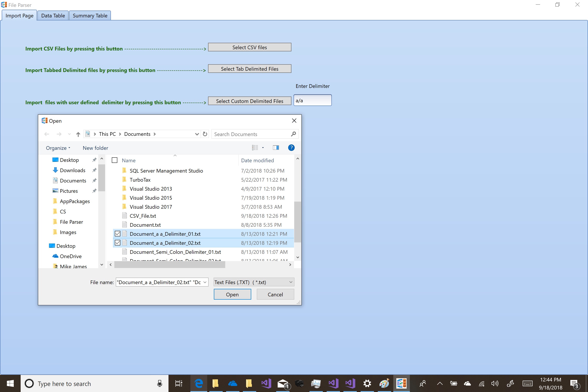
Task: Switch to the Data Table tab
Action: pyautogui.click(x=53, y=15)
